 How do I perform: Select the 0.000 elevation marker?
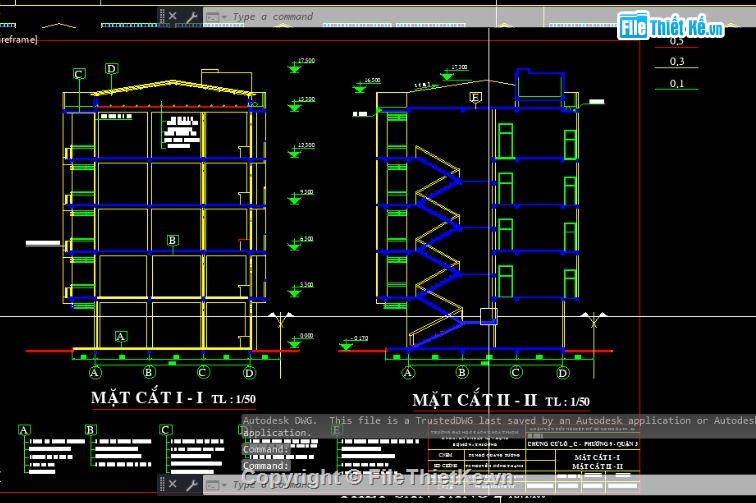coord(301,340)
